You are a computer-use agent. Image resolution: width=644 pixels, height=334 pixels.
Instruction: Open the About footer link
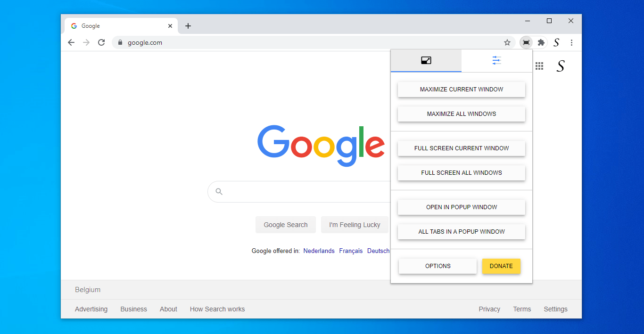[x=168, y=309]
